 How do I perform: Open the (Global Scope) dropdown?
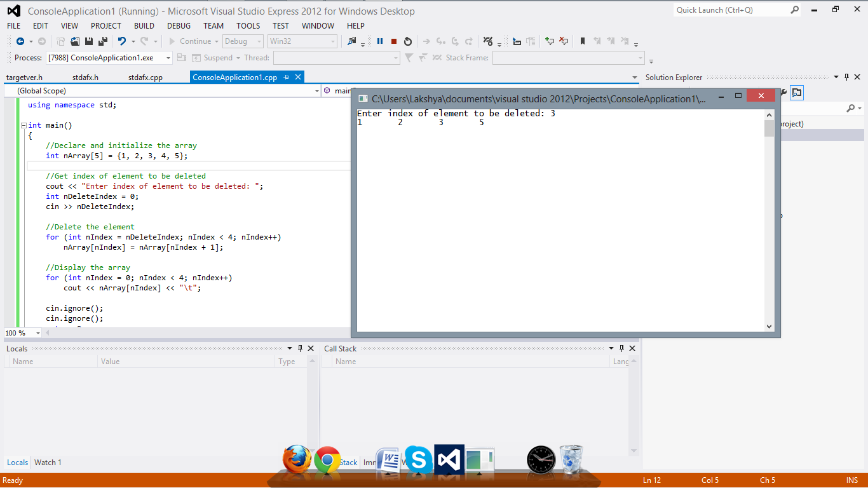point(162,90)
